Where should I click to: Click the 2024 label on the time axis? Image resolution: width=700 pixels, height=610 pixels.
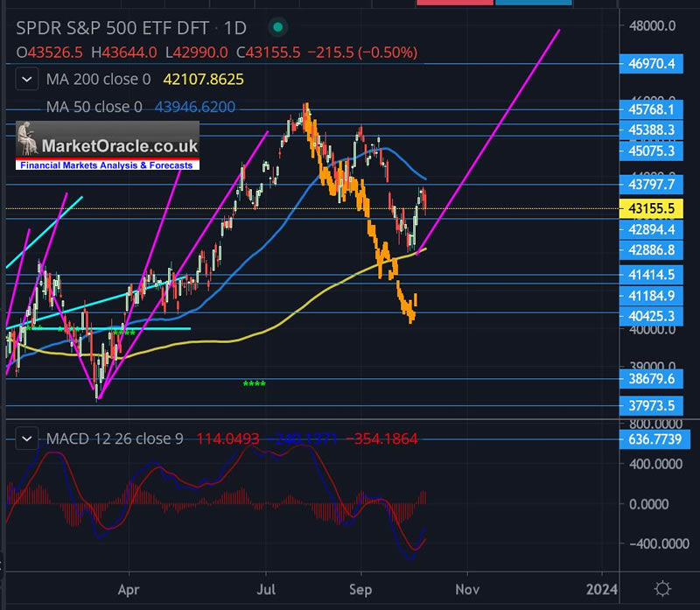[602, 590]
